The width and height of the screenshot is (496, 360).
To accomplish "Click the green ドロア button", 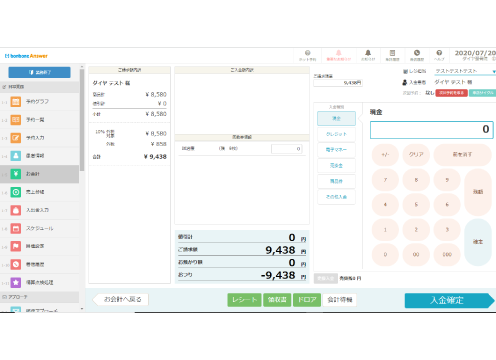I will tap(307, 300).
